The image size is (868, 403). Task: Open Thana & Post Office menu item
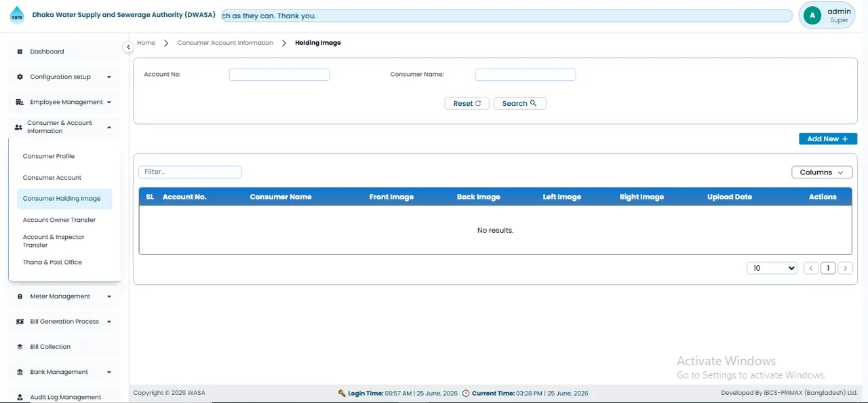point(52,262)
